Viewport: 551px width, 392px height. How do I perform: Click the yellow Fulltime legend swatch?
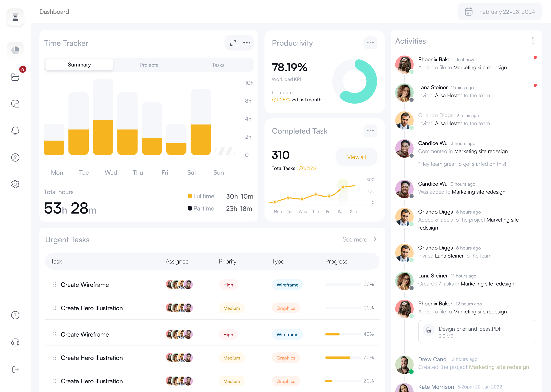190,196
